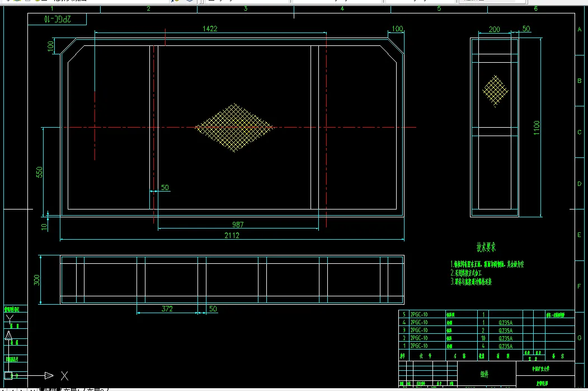
Task: Select the 50 dimension inside main view
Action: [x=165, y=188]
